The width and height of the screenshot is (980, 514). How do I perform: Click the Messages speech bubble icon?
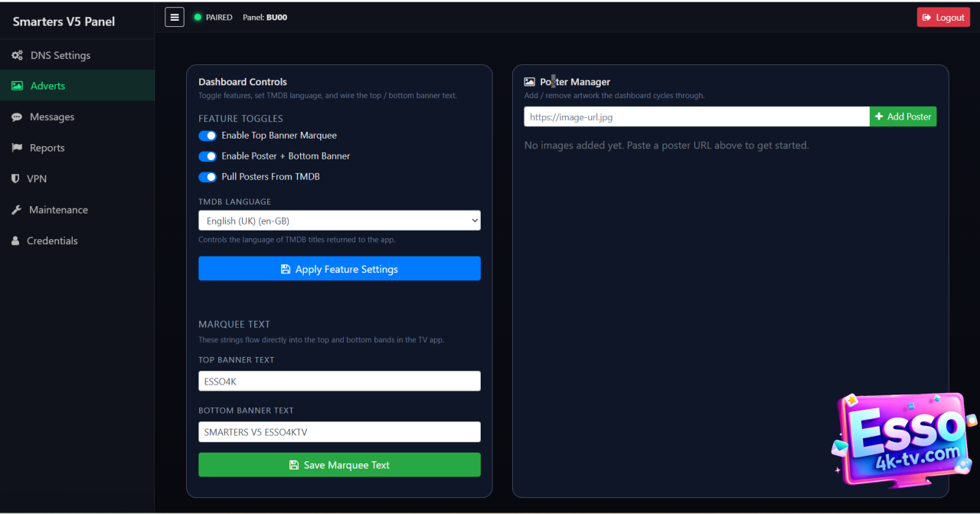coord(17,117)
